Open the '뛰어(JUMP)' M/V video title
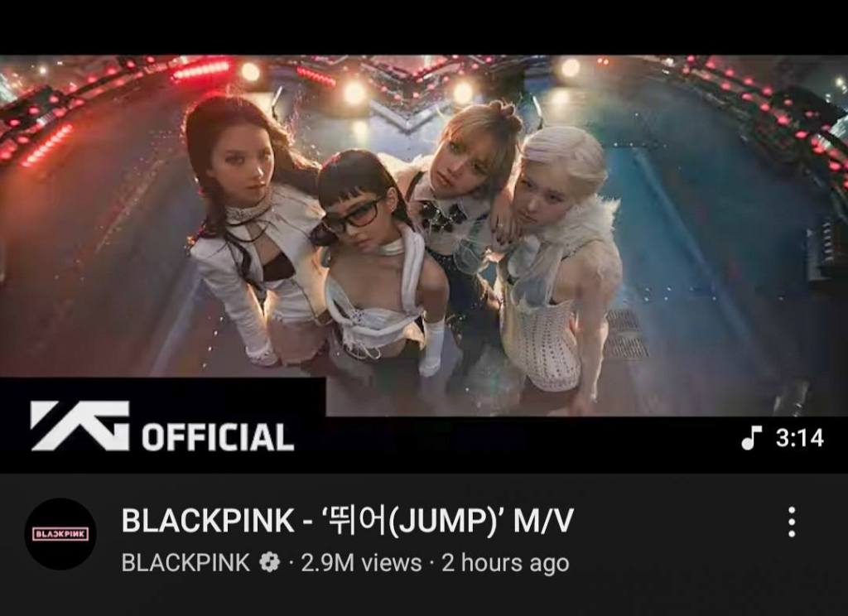848x616 pixels. click(347, 521)
